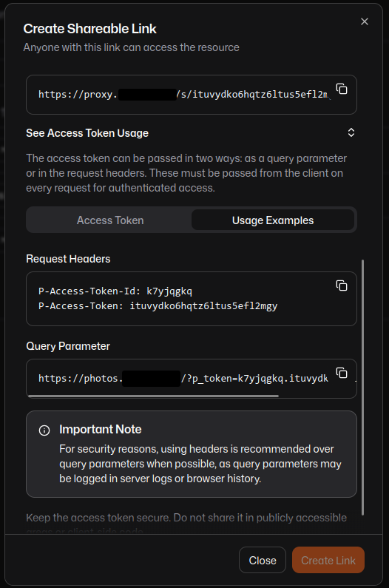389x588 pixels.
Task: Copy the proxy shareable link
Action: pyautogui.click(x=342, y=89)
